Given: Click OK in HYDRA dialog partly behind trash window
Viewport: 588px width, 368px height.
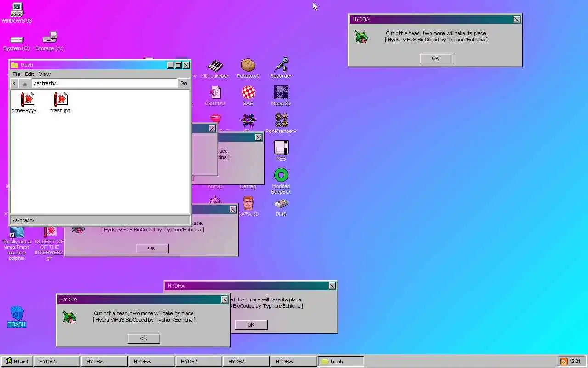Looking at the screenshot, I should [x=152, y=248].
